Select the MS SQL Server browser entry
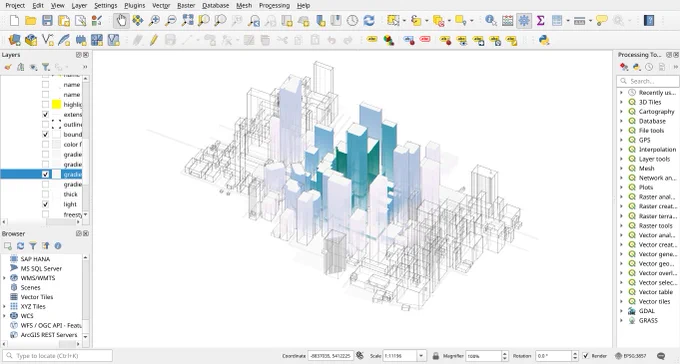Image resolution: width=680 pixels, height=364 pixels. [41, 269]
